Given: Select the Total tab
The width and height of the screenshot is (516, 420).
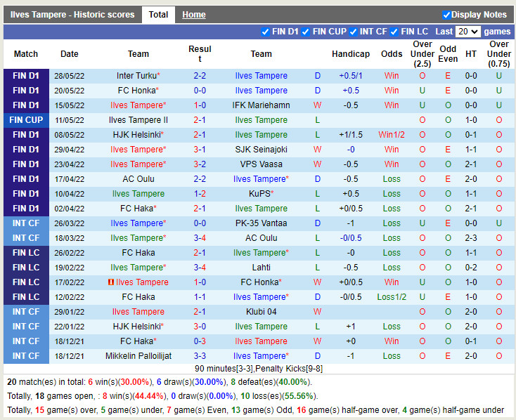Looking at the screenshot, I should point(158,15).
